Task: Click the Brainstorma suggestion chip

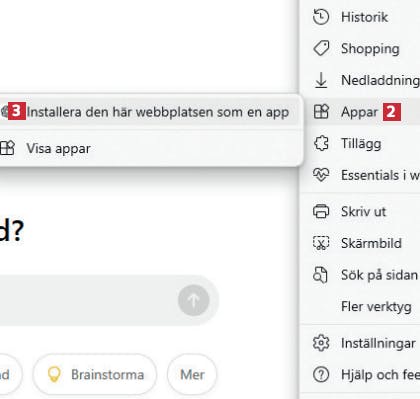Action: point(95,375)
